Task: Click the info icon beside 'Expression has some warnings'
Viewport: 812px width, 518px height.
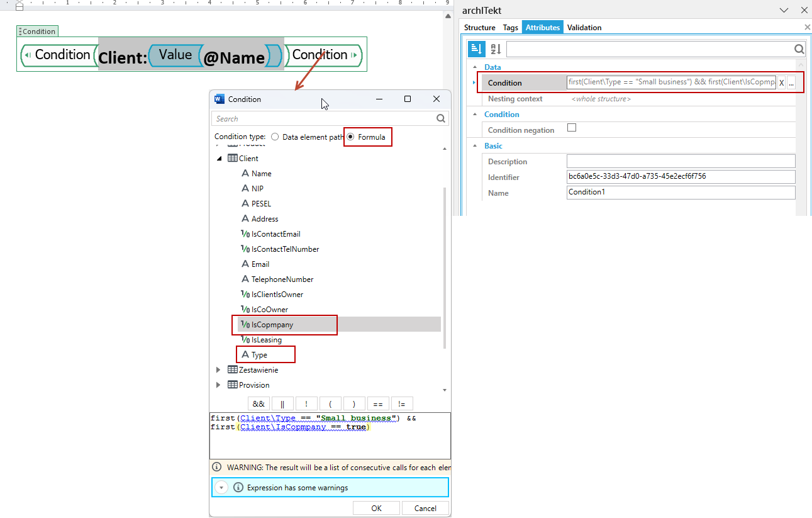Action: [x=238, y=488]
